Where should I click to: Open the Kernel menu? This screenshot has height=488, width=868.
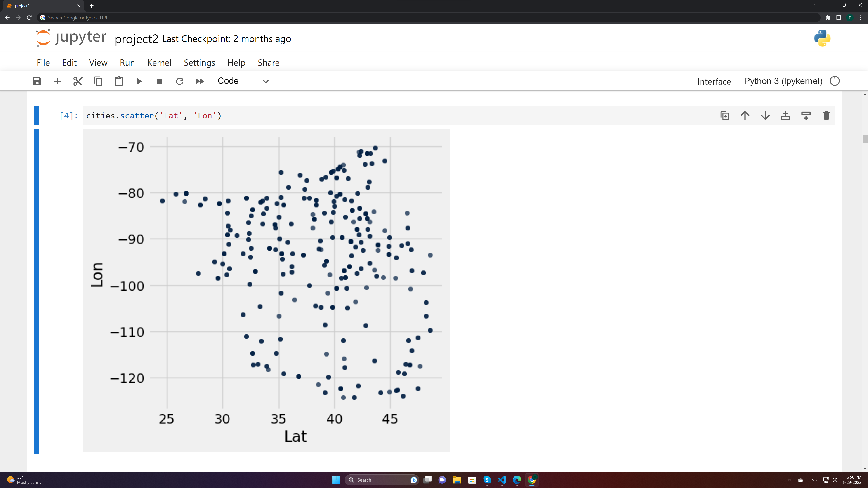pos(159,63)
